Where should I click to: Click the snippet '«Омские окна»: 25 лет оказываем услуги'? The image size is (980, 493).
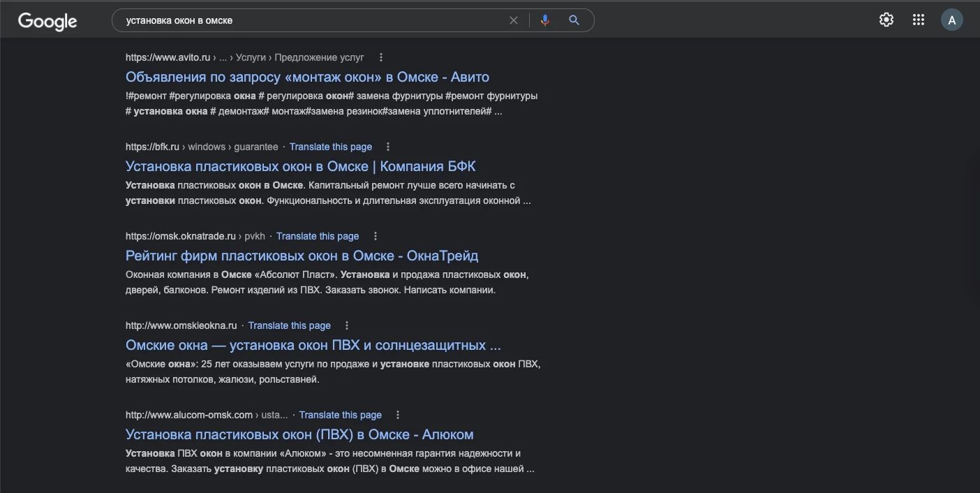click(334, 371)
